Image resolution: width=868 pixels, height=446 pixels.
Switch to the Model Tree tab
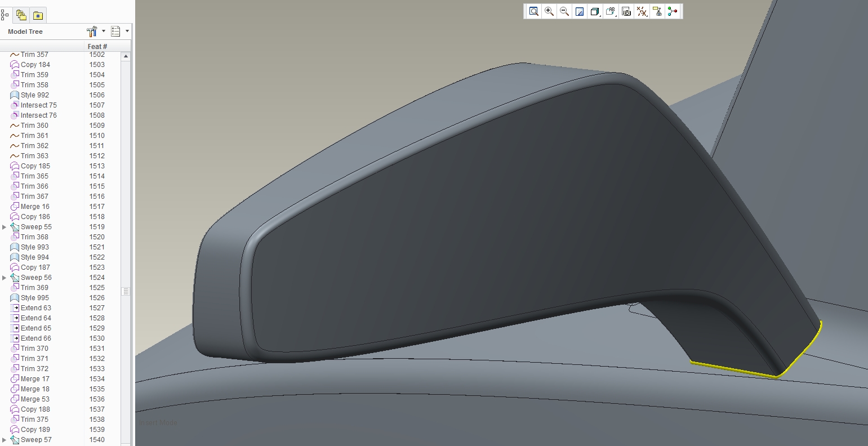coord(5,15)
